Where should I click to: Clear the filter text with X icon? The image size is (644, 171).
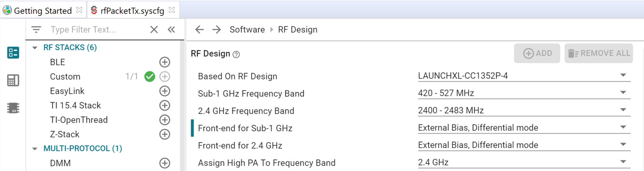point(154,30)
